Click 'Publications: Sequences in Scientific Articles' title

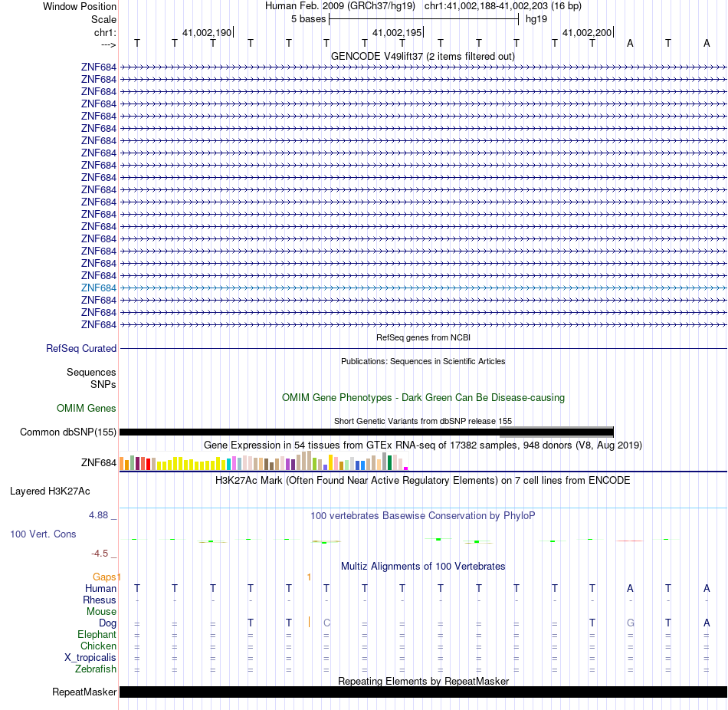point(423,361)
